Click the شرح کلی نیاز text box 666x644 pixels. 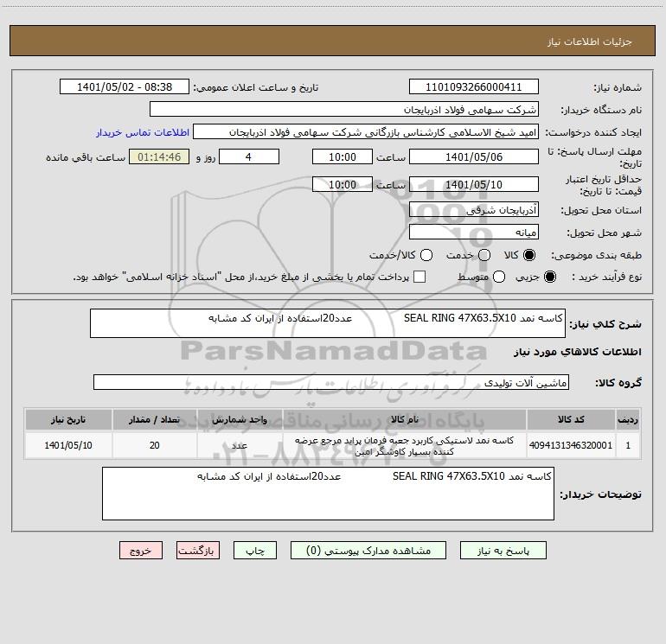[x=328, y=323]
